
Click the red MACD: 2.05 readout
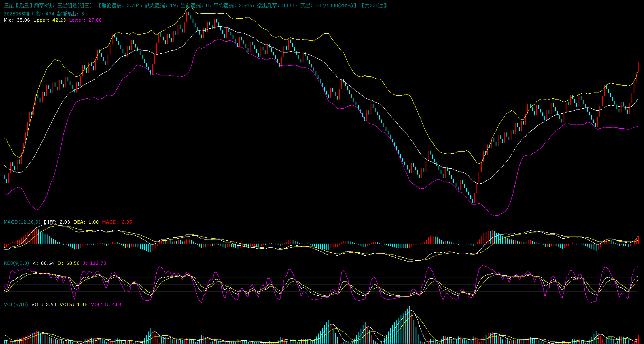tap(117, 222)
